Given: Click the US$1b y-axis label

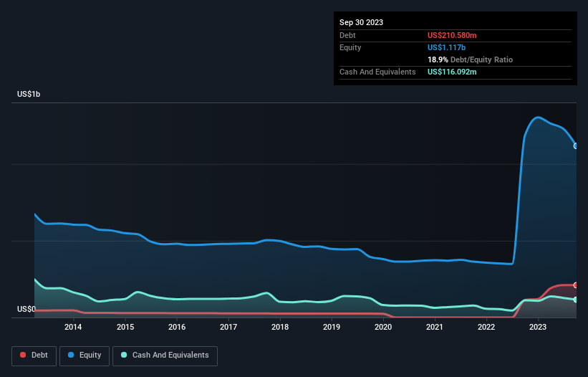Looking at the screenshot, I should (29, 94).
